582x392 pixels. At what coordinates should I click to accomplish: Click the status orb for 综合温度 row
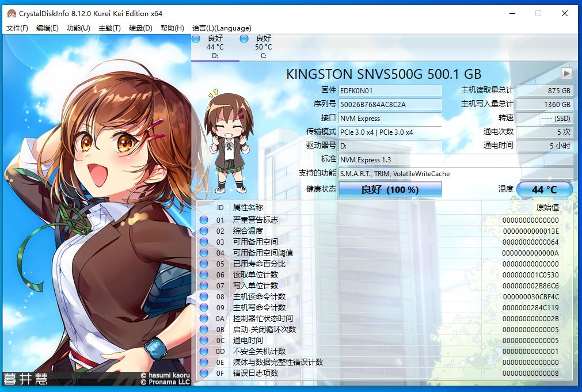(x=204, y=231)
